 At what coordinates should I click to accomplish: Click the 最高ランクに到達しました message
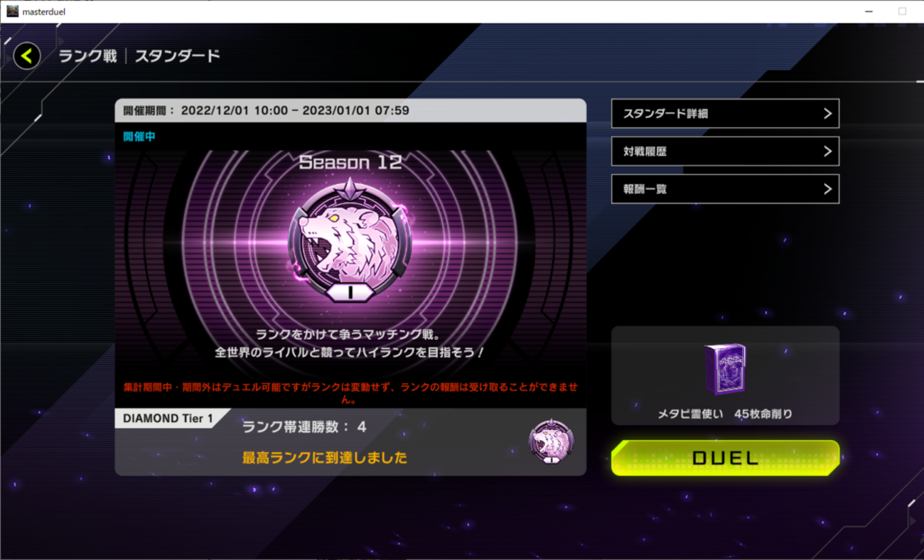tap(325, 458)
